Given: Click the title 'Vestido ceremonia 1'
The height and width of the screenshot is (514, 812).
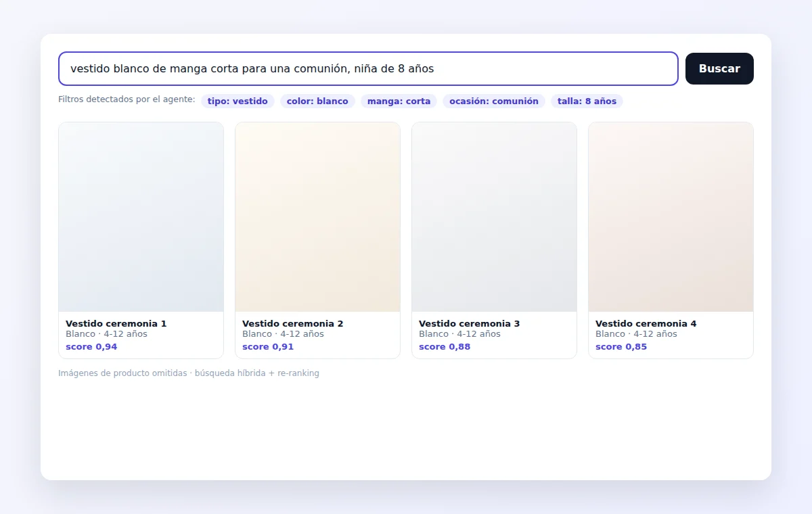Looking at the screenshot, I should tap(116, 323).
